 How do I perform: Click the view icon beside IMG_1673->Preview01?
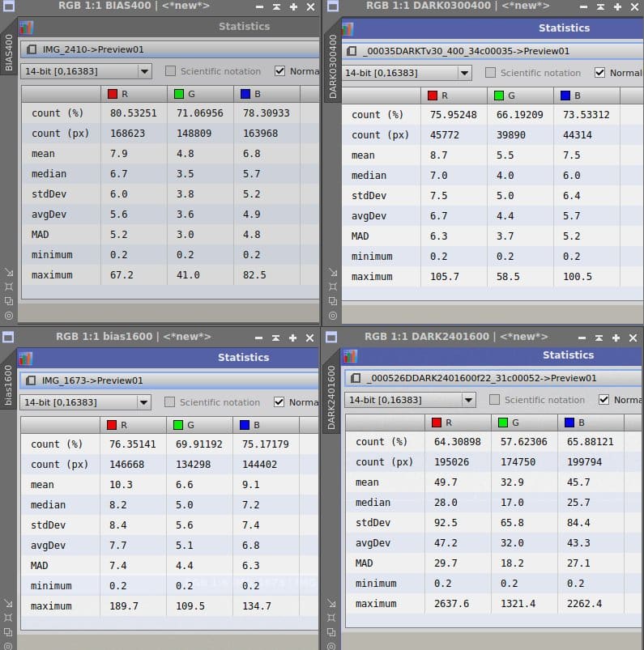[31, 380]
